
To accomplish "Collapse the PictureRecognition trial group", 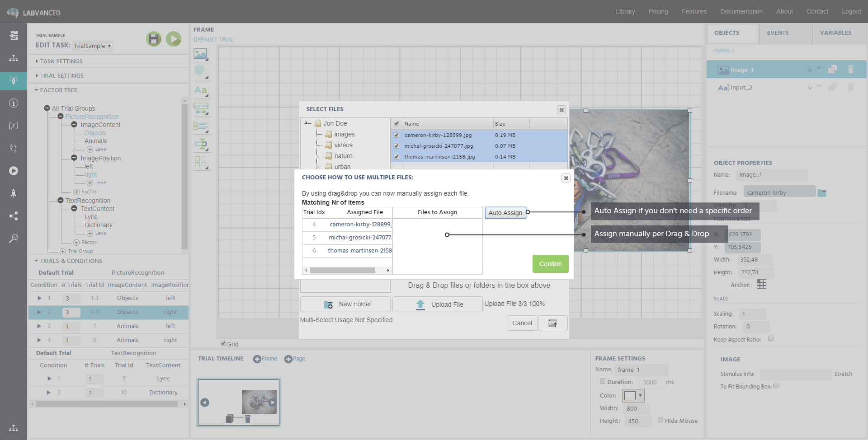I will click(x=61, y=117).
